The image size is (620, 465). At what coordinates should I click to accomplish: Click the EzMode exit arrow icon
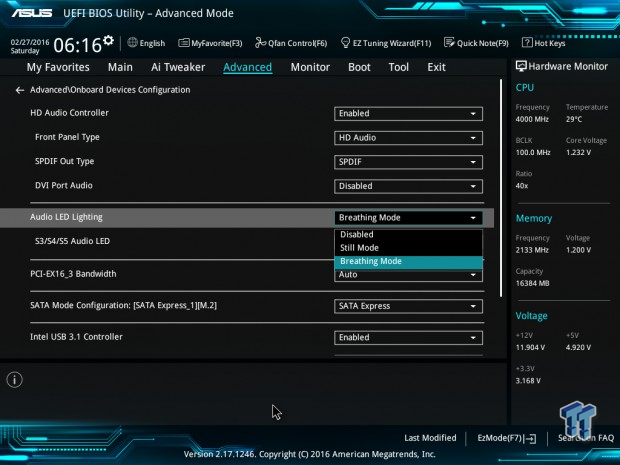(531, 438)
